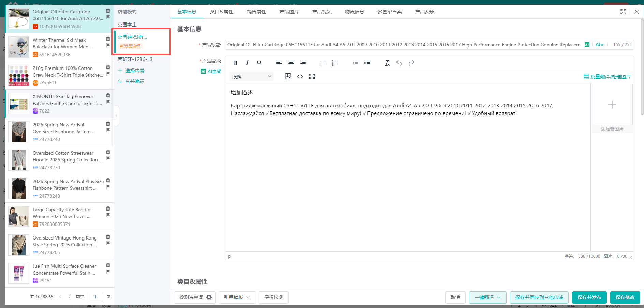Go to the 物流信息 tab
This screenshot has height=308, width=644.
point(354,12)
